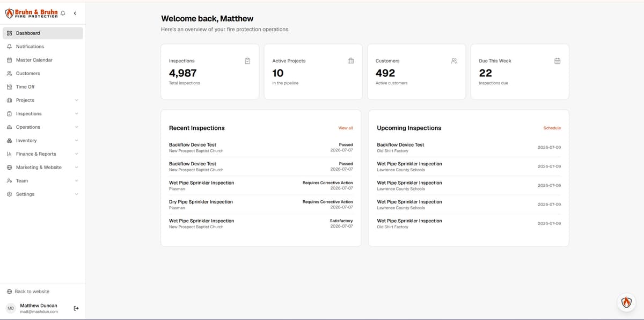644x320 pixels.
Task: Click the Settings gear icon
Action: click(9, 194)
